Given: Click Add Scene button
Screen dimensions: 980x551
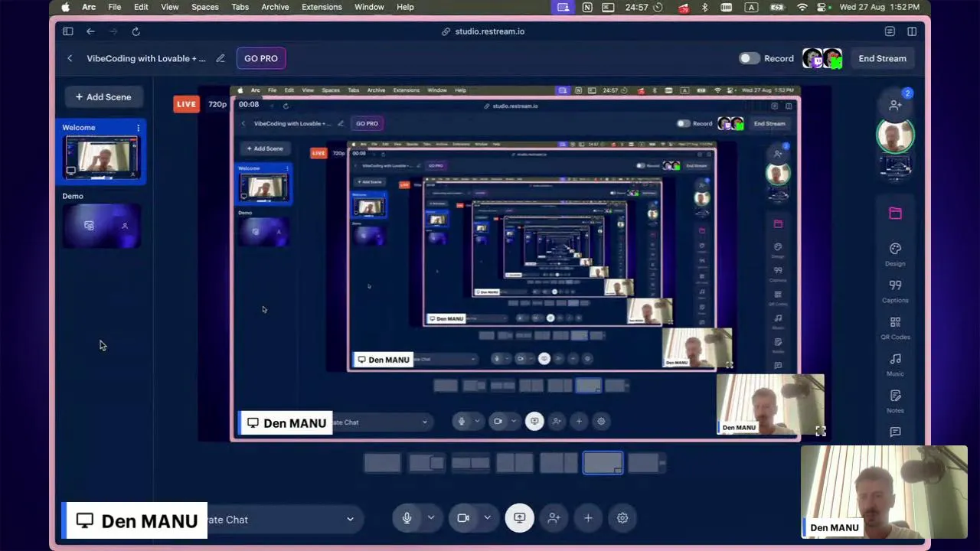Looking at the screenshot, I should click(x=103, y=97).
